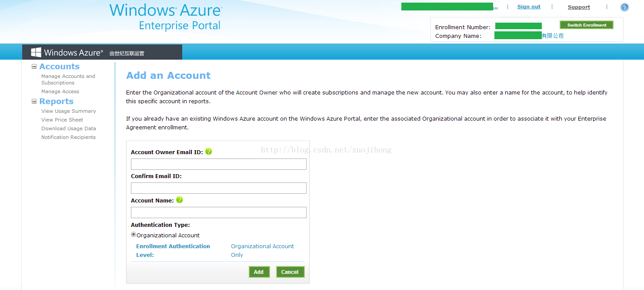Open Manage Accounts and Subscriptions
644x290 pixels.
pos(68,79)
